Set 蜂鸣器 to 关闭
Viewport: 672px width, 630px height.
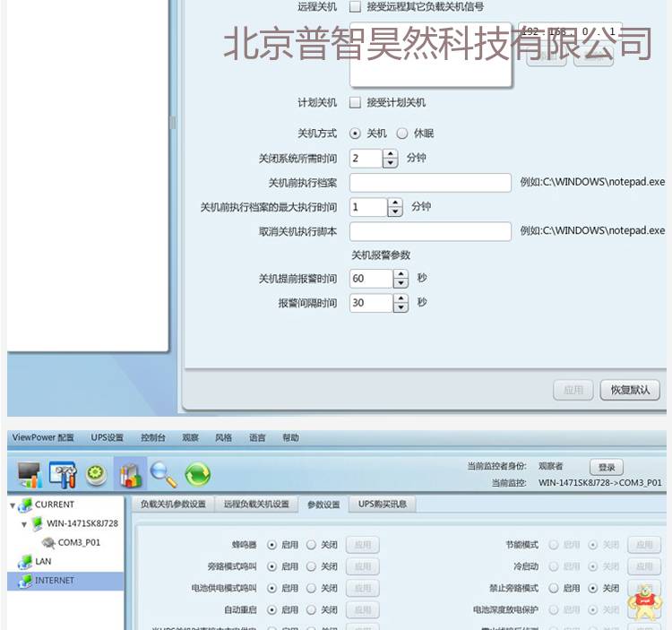[x=311, y=545]
